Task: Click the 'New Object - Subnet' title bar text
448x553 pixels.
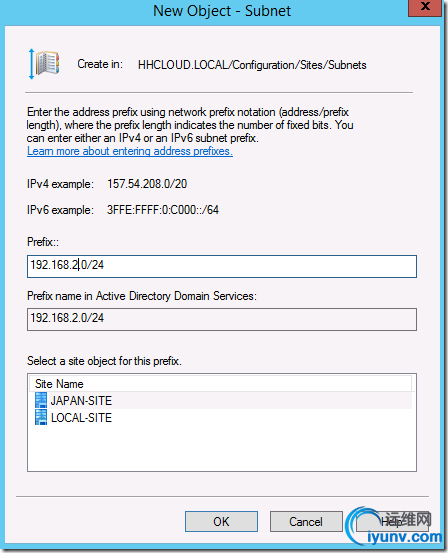Action: pyautogui.click(x=222, y=11)
